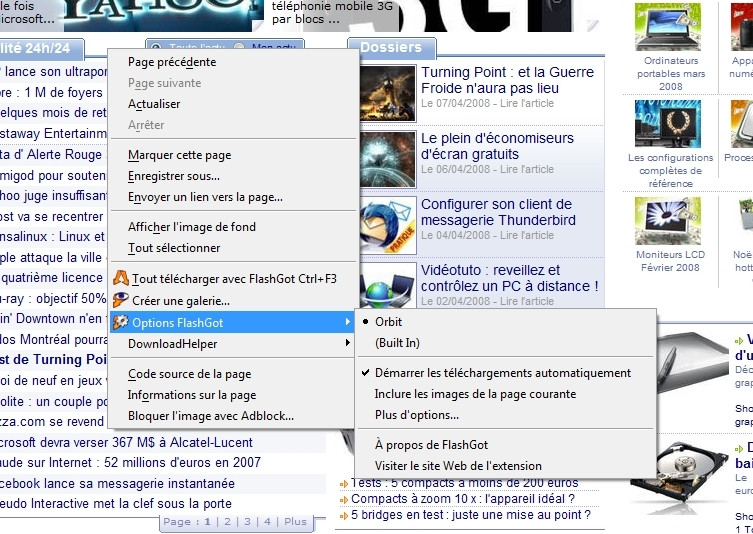The image size is (753, 534).
Task: Open Plus d'options... in FlashGot submenu
Action: 417,415
